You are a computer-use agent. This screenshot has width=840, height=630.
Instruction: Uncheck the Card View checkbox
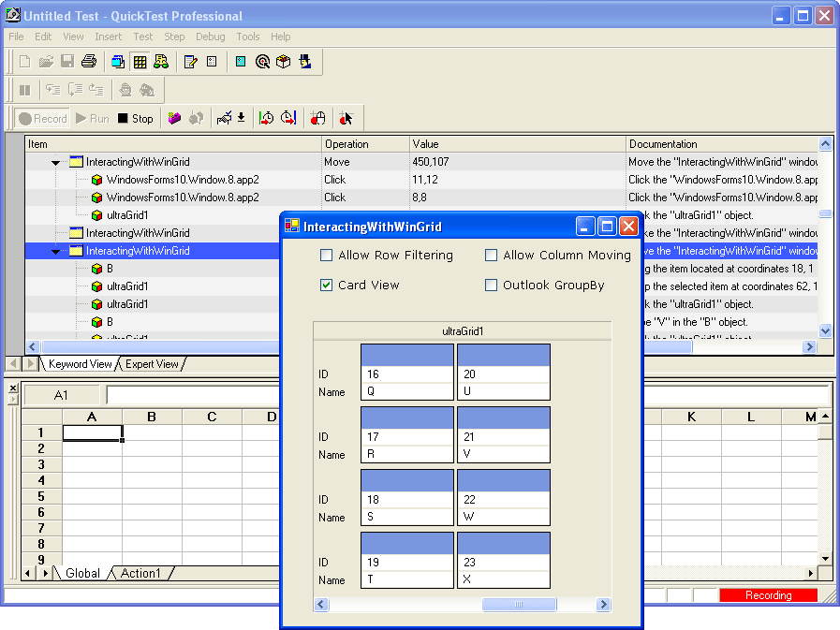pyautogui.click(x=326, y=285)
